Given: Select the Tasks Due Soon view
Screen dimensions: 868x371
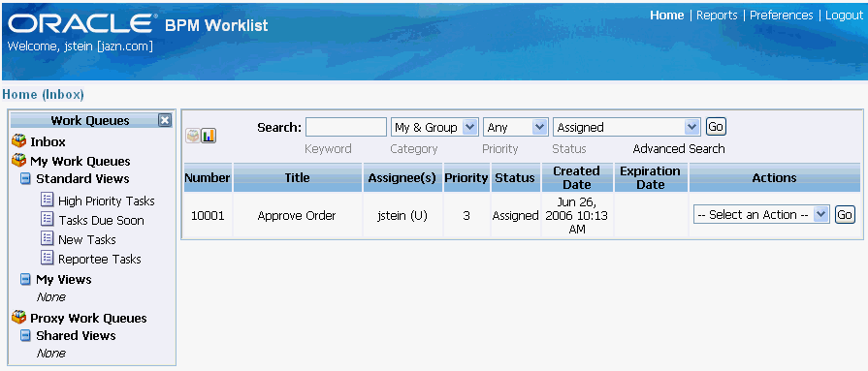Looking at the screenshot, I should 101,221.
